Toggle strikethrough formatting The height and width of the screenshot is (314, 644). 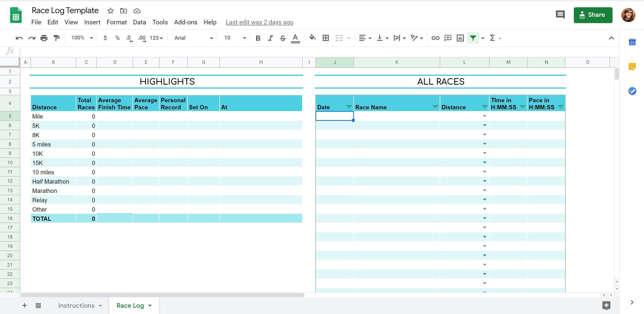pyautogui.click(x=283, y=38)
